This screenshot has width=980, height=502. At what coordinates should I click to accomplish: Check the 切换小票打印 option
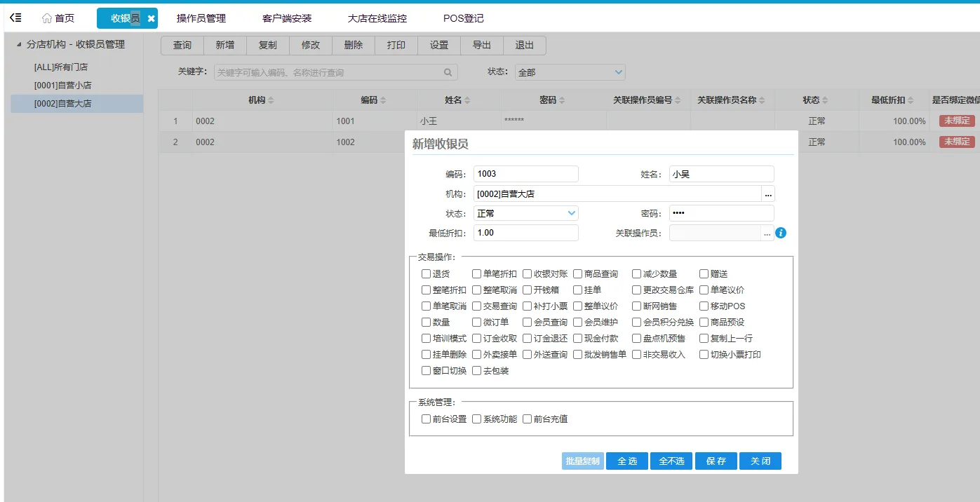pos(704,355)
